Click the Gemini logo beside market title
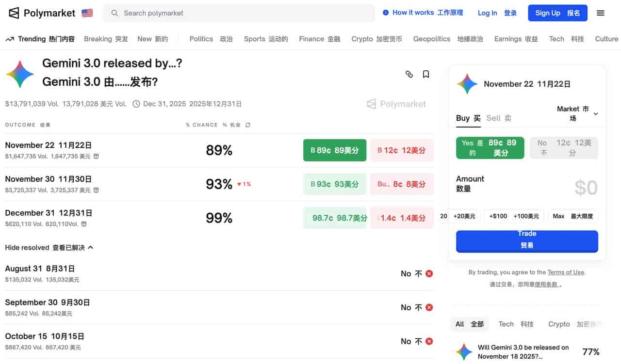The height and width of the screenshot is (364, 621). point(20,74)
